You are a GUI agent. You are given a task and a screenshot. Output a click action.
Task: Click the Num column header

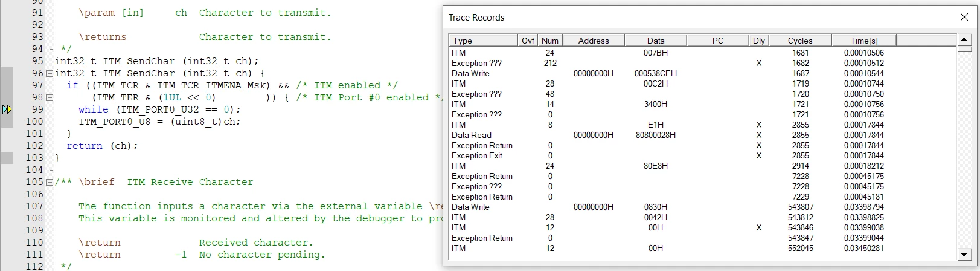pos(550,41)
